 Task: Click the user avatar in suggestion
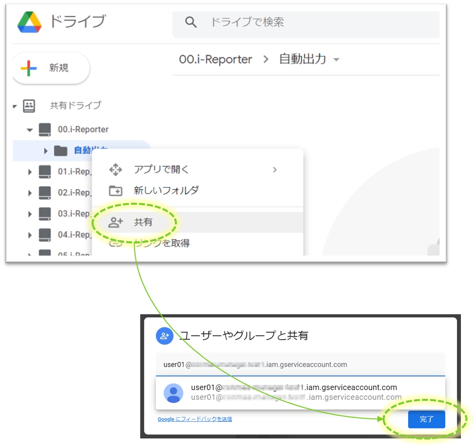pyautogui.click(x=174, y=393)
